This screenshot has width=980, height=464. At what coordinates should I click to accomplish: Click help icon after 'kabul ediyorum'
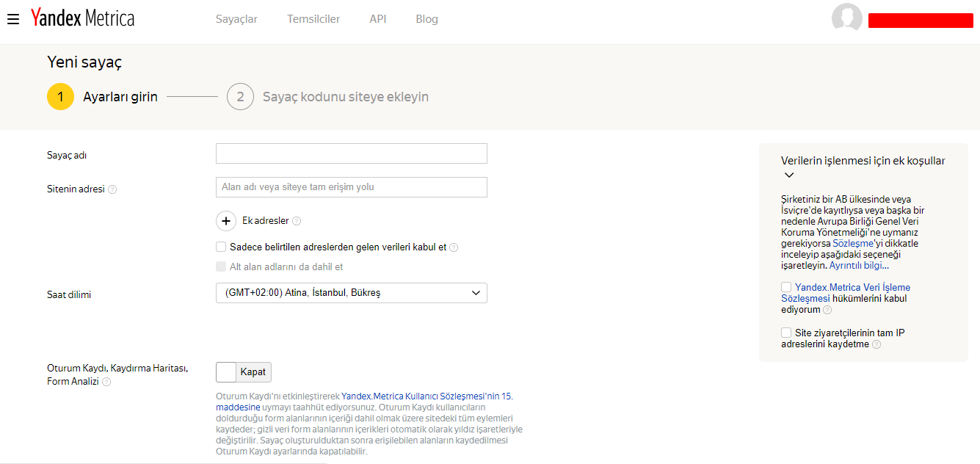click(827, 311)
